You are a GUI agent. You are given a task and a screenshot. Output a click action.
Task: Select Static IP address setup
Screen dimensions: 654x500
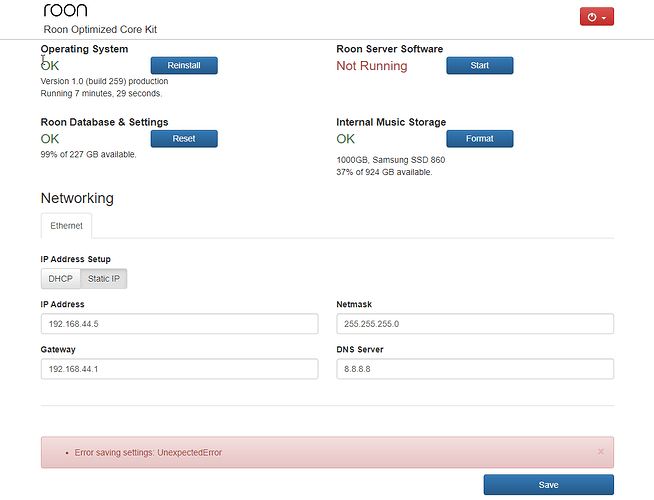tap(103, 279)
